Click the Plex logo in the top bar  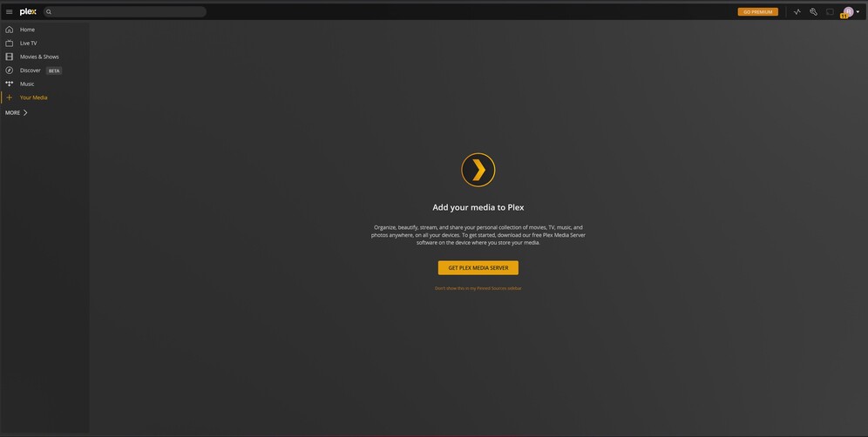[x=28, y=11]
